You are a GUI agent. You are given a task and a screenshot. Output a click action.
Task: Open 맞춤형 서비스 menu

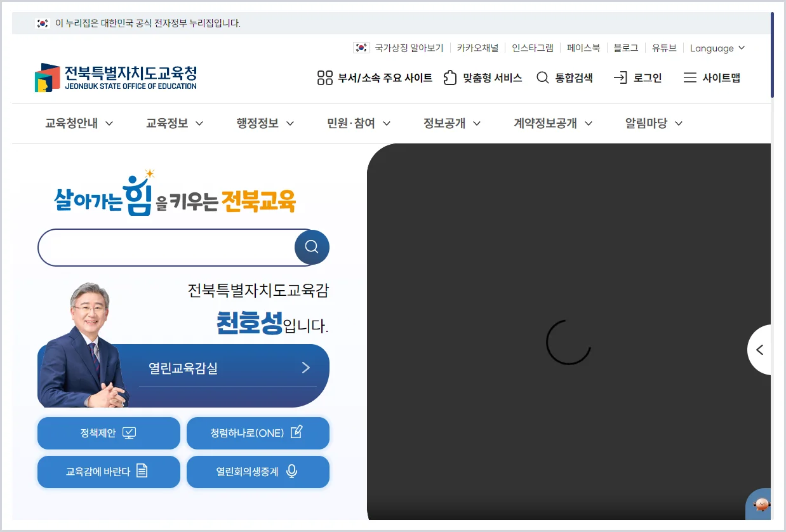pyautogui.click(x=483, y=78)
